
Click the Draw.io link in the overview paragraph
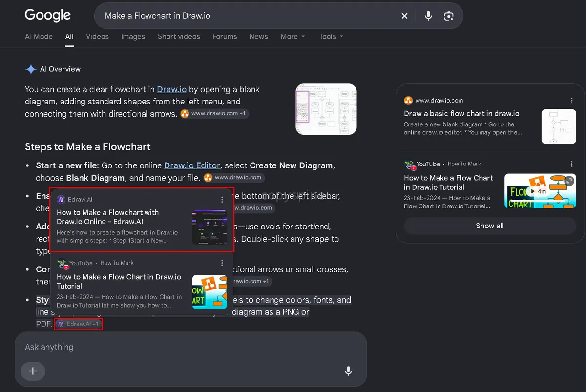[x=171, y=89]
